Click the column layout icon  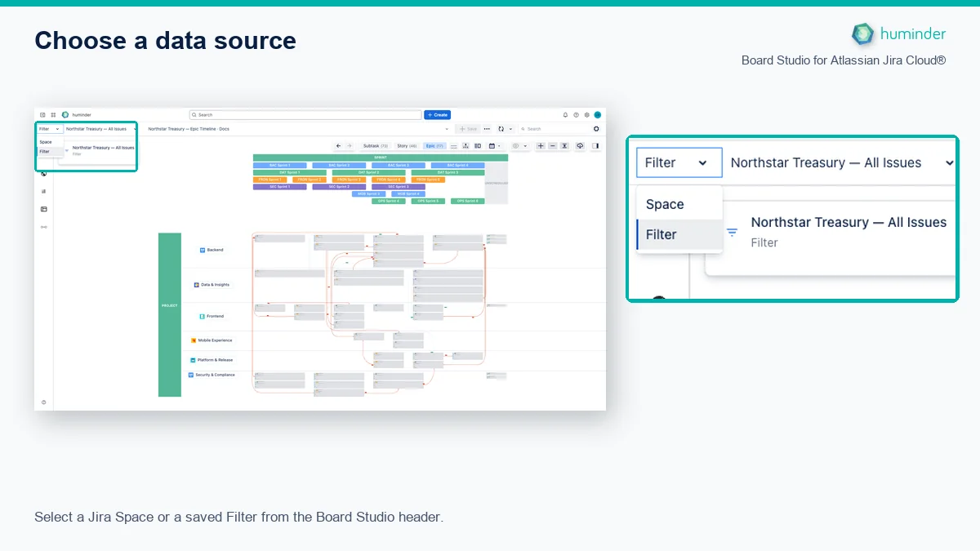point(478,146)
